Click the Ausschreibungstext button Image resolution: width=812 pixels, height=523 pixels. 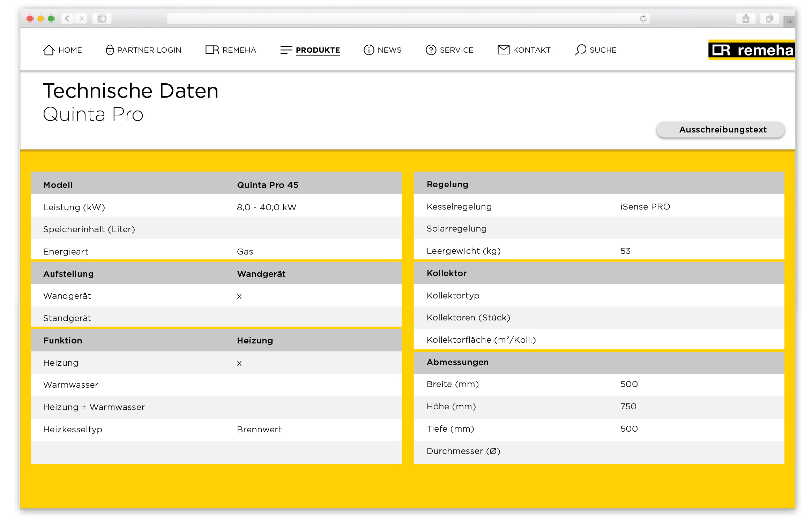(721, 130)
